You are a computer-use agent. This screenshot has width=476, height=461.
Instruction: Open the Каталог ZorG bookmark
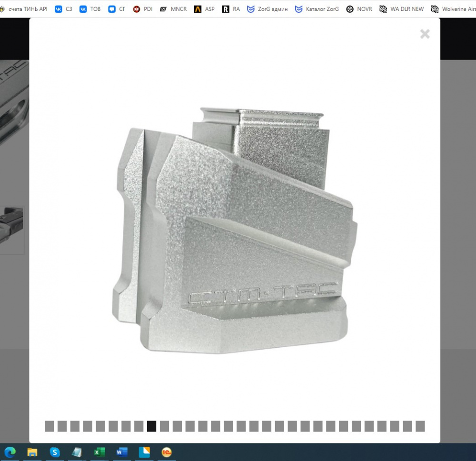click(x=317, y=9)
